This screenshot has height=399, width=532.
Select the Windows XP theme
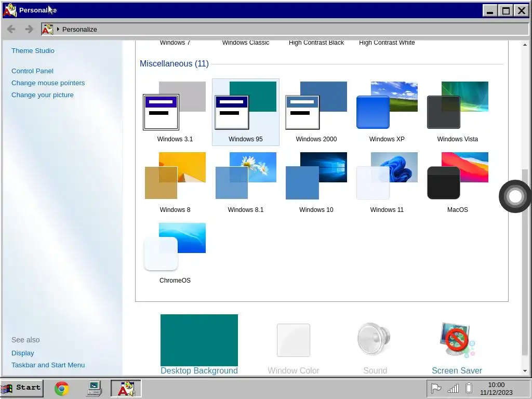387,112
